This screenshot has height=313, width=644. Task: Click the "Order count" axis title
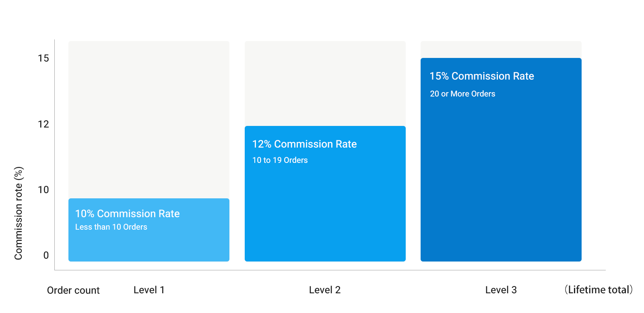coord(73,290)
